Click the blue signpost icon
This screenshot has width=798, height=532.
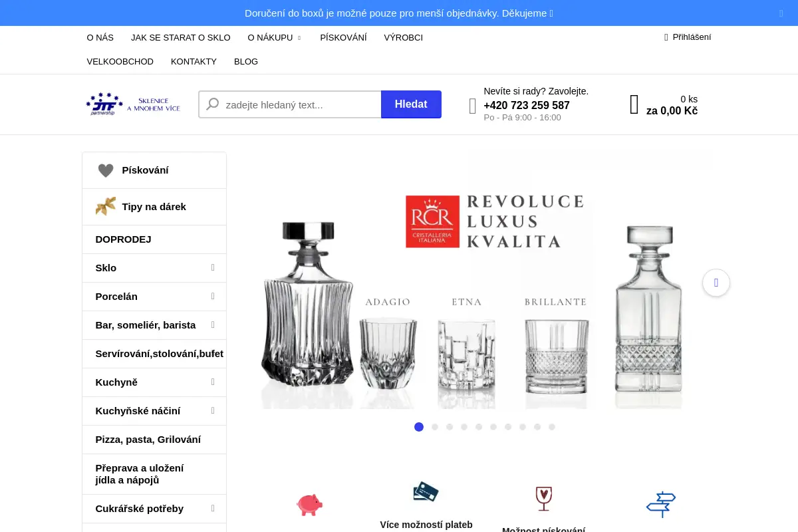click(661, 505)
